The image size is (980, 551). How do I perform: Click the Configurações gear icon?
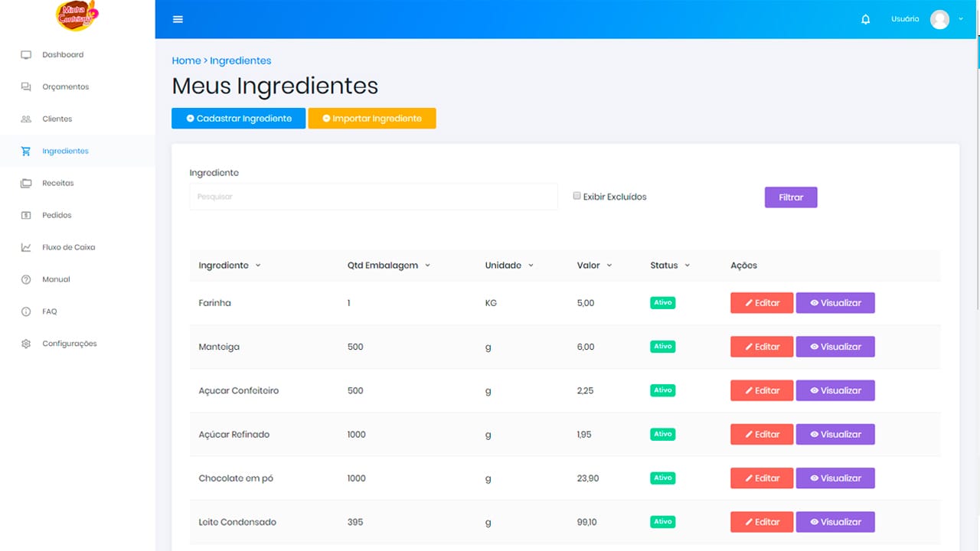(26, 344)
